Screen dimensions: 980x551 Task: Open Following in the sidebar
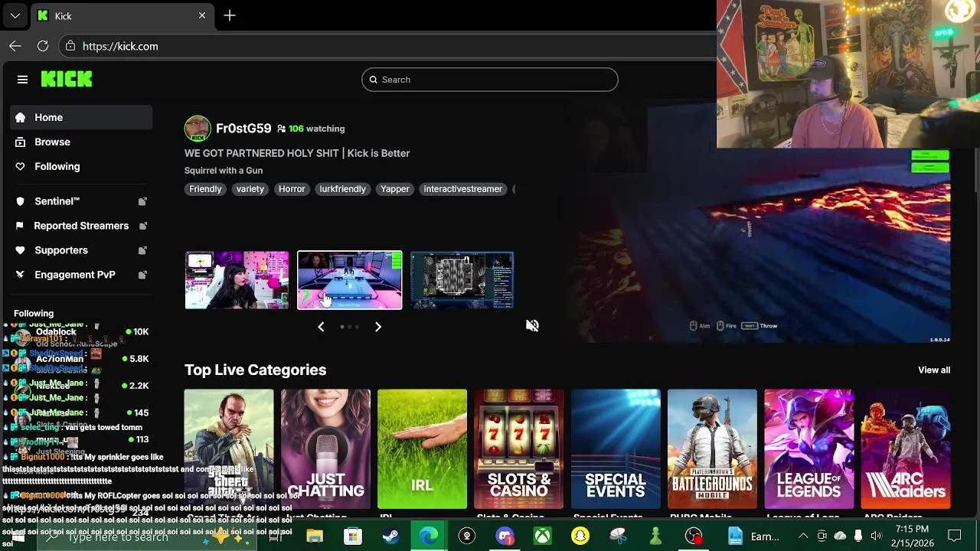81,166
